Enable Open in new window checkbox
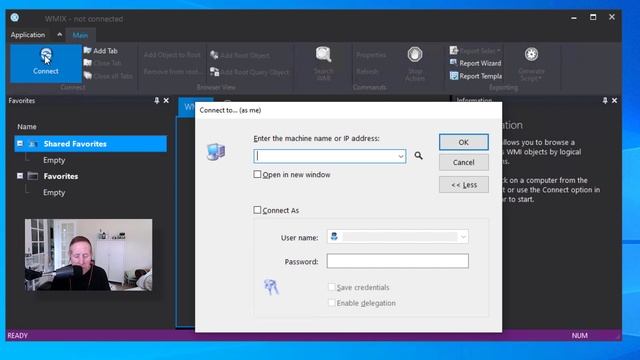Image resolution: width=640 pixels, height=360 pixels. point(257,174)
